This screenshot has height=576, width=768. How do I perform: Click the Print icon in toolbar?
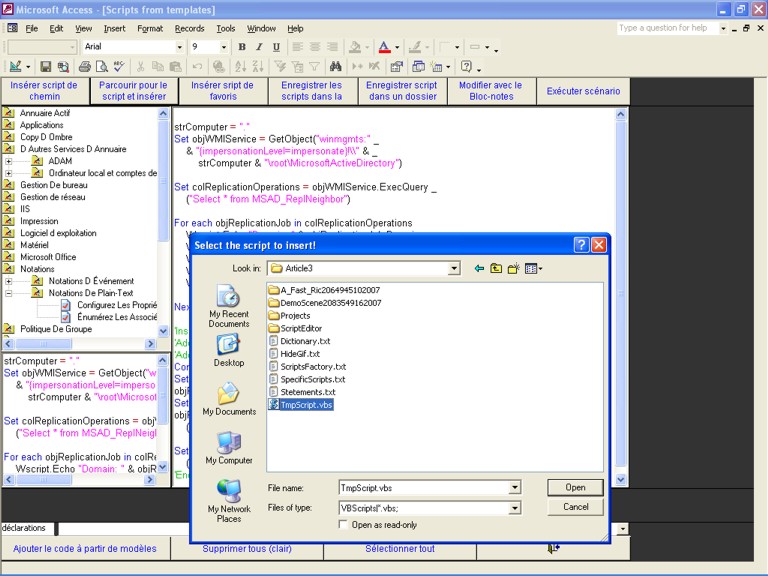coord(85,67)
